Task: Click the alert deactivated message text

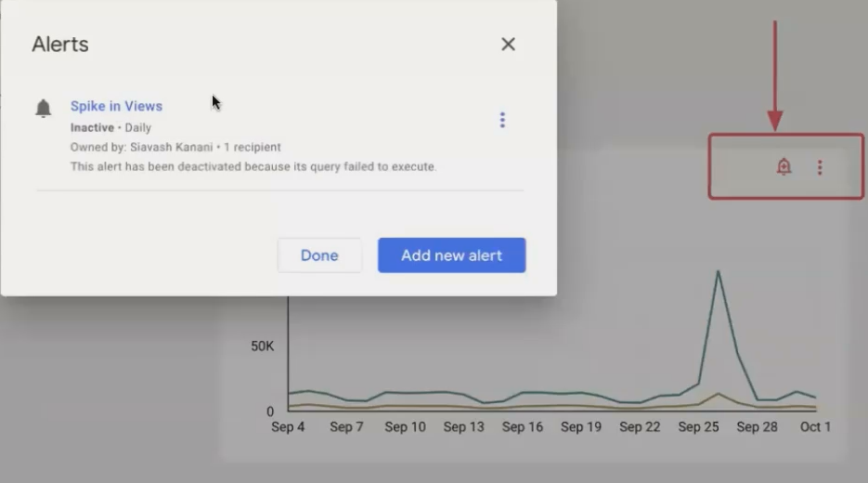Action: point(253,166)
